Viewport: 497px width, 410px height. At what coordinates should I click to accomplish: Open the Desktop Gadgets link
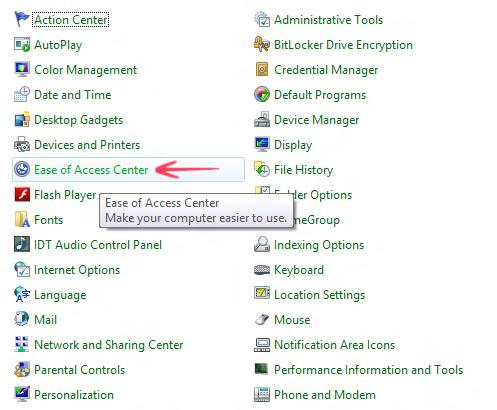(79, 120)
